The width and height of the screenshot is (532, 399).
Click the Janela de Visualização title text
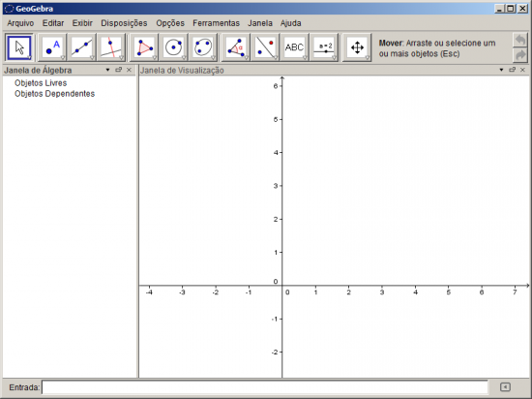(182, 71)
